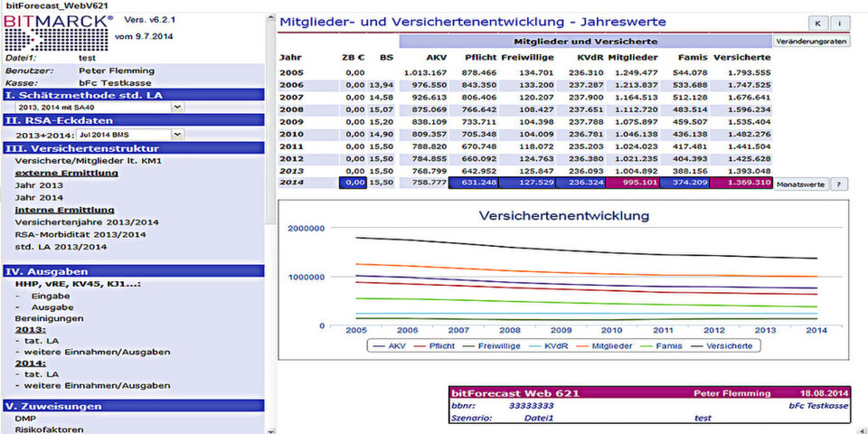Image resolution: width=868 pixels, height=434 pixels.
Task: Open section III. Versichertenstruktur
Action: click(x=134, y=147)
